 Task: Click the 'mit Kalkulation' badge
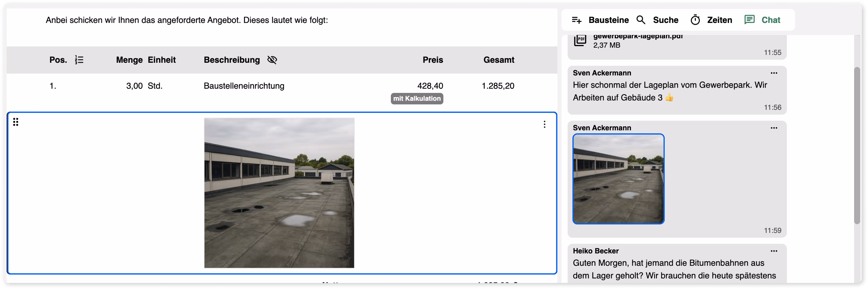point(417,98)
